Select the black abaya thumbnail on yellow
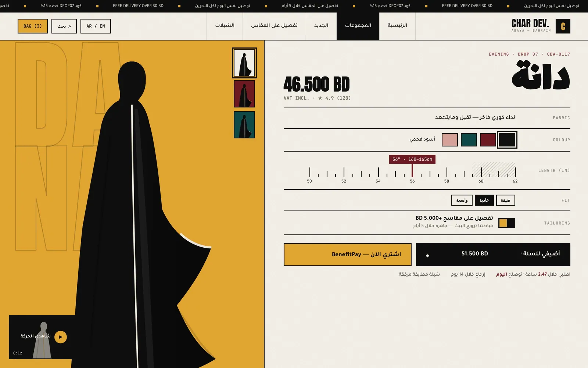Image resolution: width=588 pixels, height=368 pixels. [x=244, y=63]
